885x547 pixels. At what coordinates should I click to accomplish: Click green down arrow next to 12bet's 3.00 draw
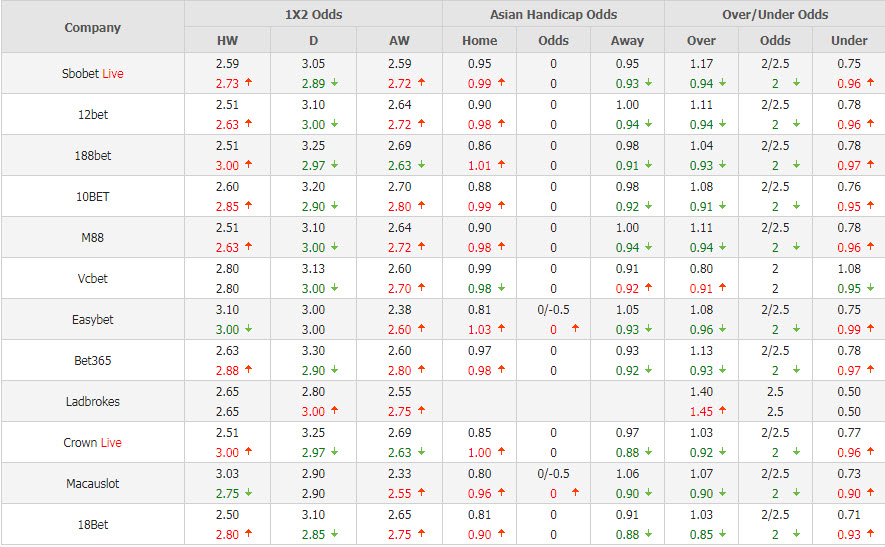335,125
